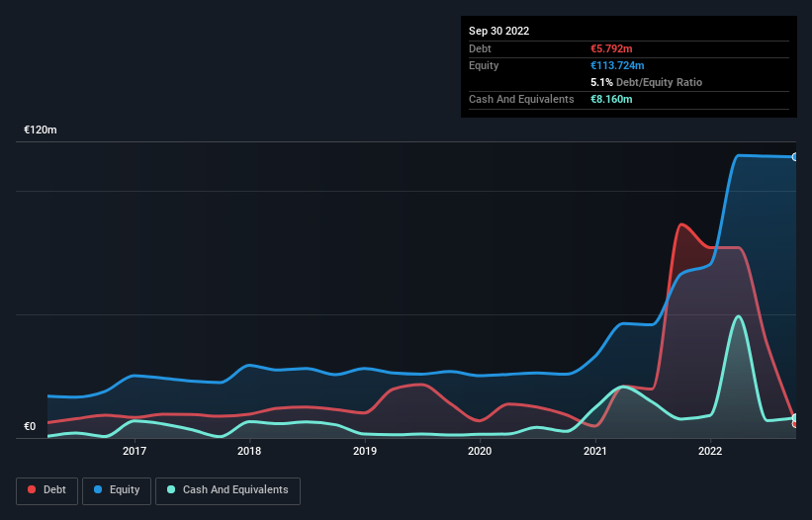Viewport: 812px width, 520px height.
Task: Click the 2017 x-axis label
Action: click(135, 451)
